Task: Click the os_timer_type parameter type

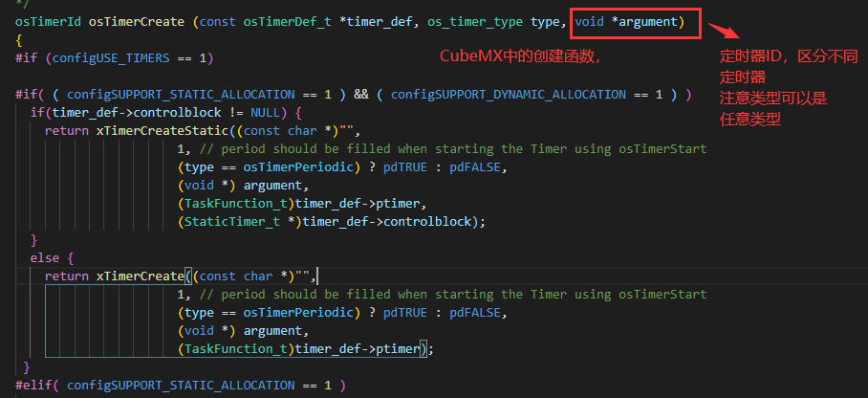Action: (475, 22)
